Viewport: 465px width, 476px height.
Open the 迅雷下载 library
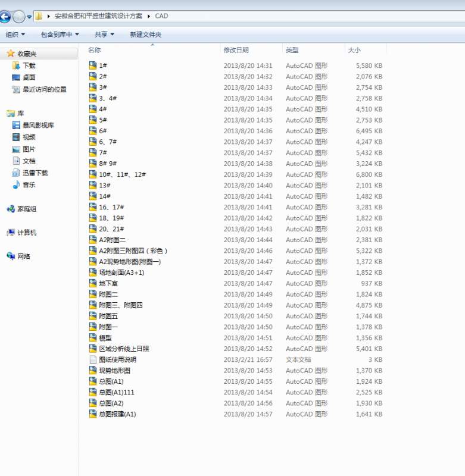35,173
